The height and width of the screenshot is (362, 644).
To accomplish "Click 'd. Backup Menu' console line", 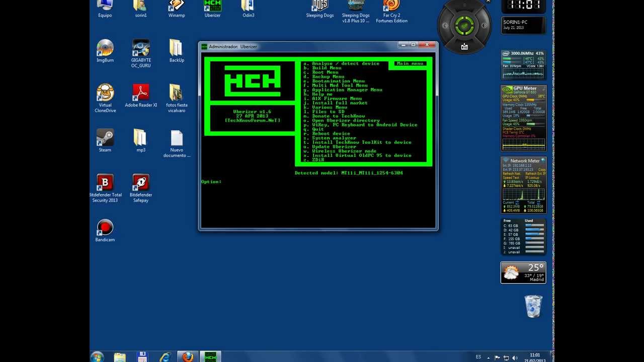I will point(324,77).
